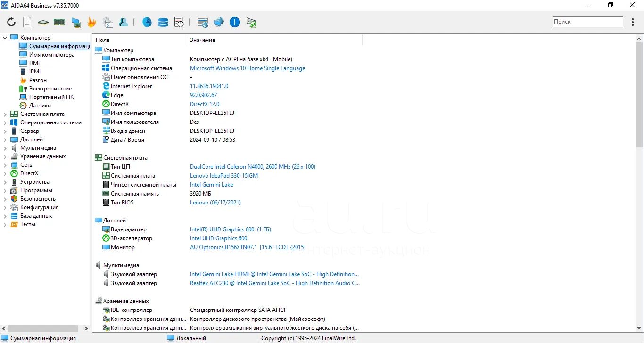Expand the Мультимедиа tree node
This screenshot has width=644, height=343.
5,148
